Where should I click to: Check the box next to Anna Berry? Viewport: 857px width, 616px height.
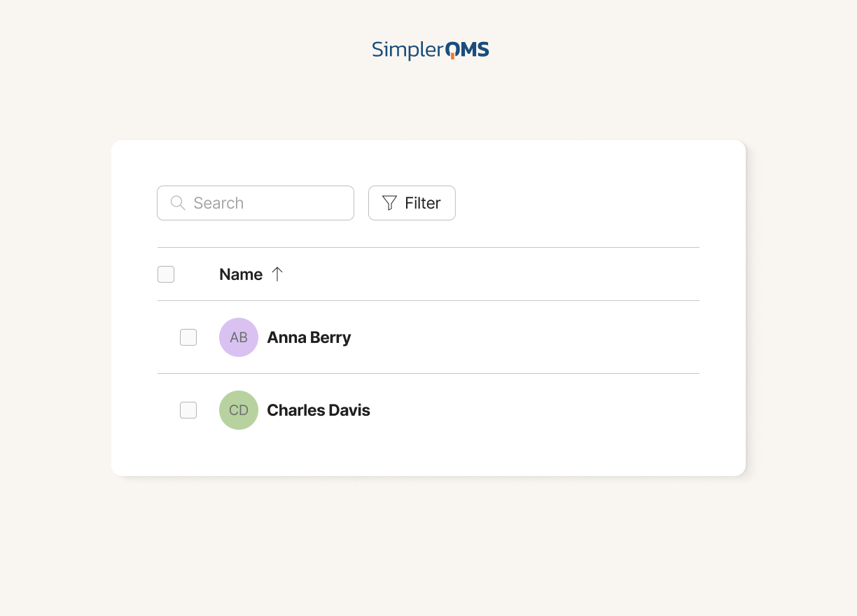(x=188, y=337)
